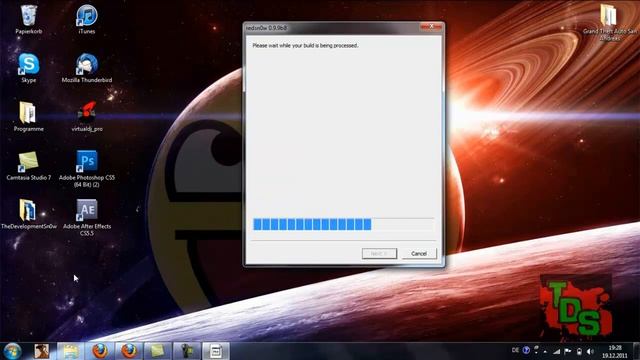The image size is (640, 360).
Task: Open the Firefox taskbar button beside Explorer
Action: click(x=100, y=351)
